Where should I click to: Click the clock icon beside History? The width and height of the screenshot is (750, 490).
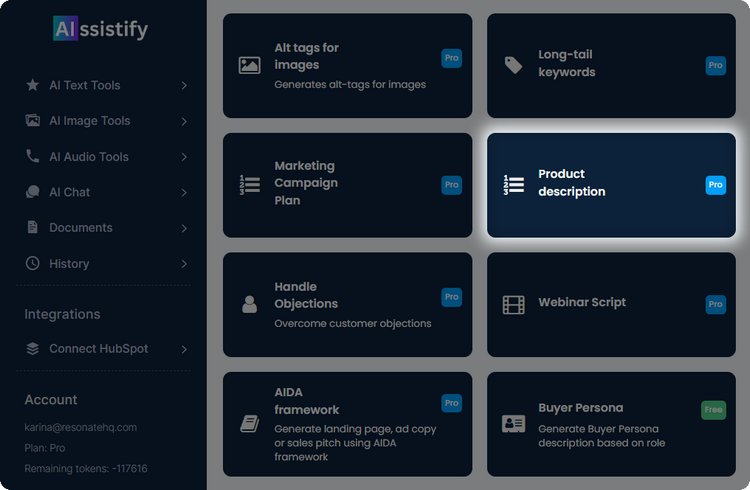point(33,264)
